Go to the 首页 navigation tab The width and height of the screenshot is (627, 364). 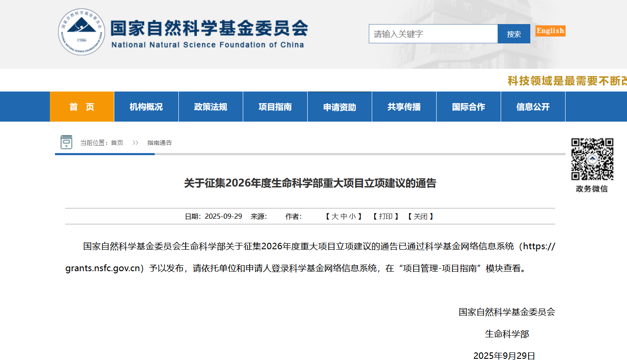(x=82, y=107)
